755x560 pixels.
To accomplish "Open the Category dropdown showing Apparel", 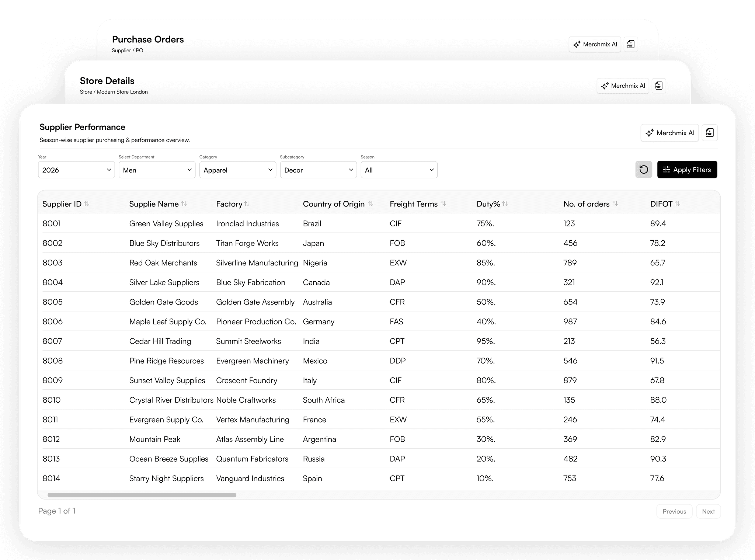I will point(238,170).
